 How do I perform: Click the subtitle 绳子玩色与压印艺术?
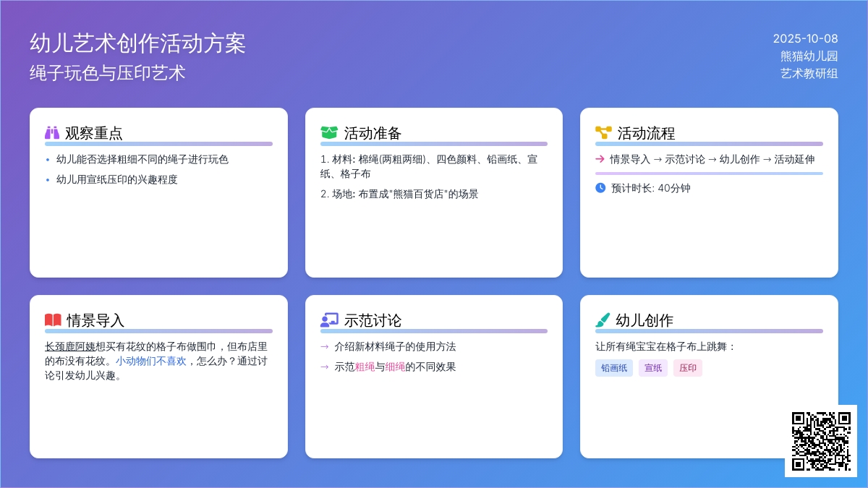click(108, 73)
